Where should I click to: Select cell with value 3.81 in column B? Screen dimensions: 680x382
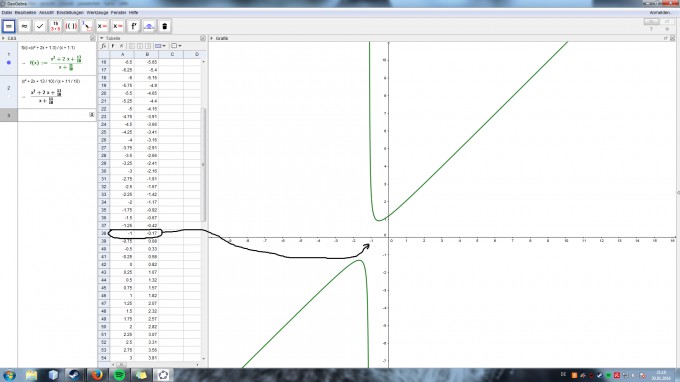point(147,358)
